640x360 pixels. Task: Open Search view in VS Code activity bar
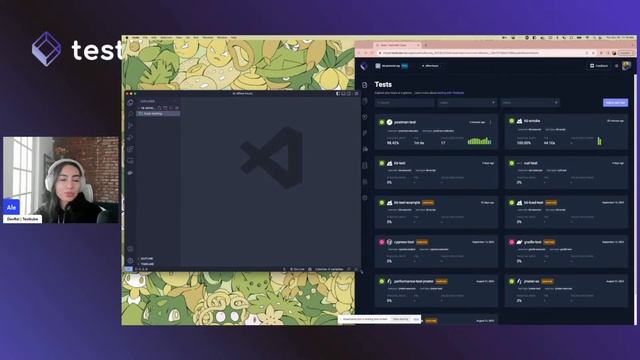click(x=130, y=114)
